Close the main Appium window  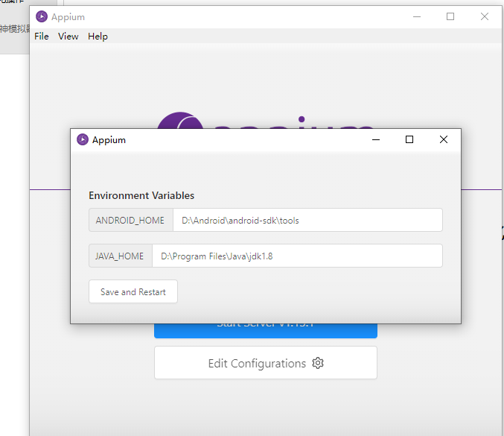(485, 16)
